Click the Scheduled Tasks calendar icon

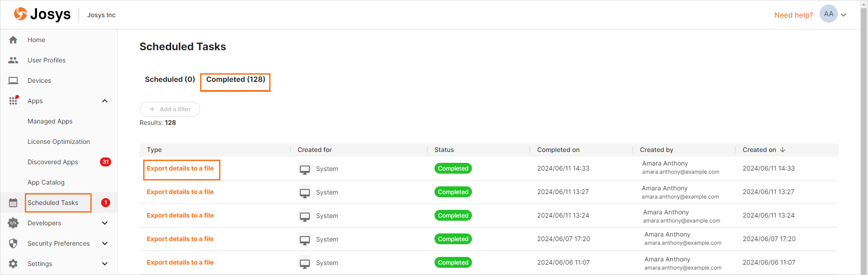(x=13, y=203)
